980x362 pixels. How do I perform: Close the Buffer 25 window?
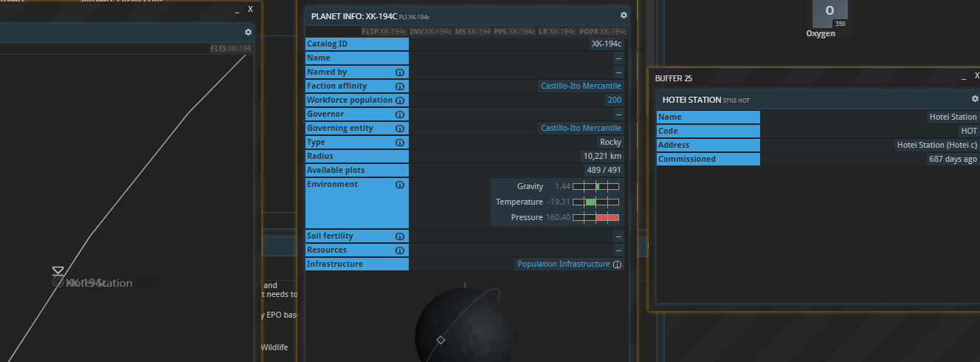tap(976, 76)
